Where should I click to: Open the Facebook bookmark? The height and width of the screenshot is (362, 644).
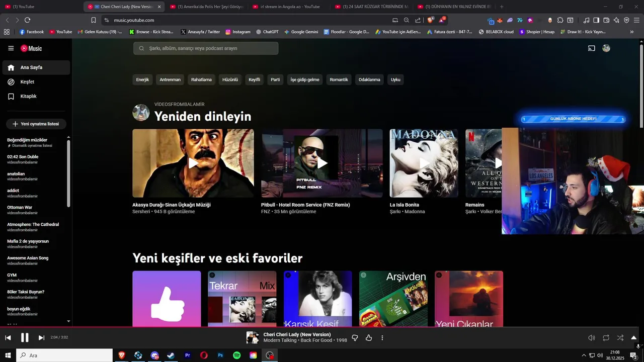tap(32, 32)
